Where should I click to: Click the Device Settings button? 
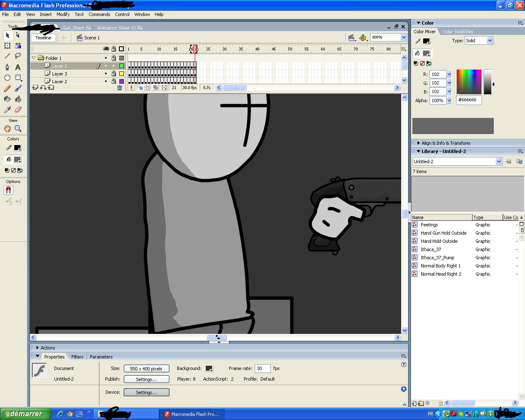[146, 393]
